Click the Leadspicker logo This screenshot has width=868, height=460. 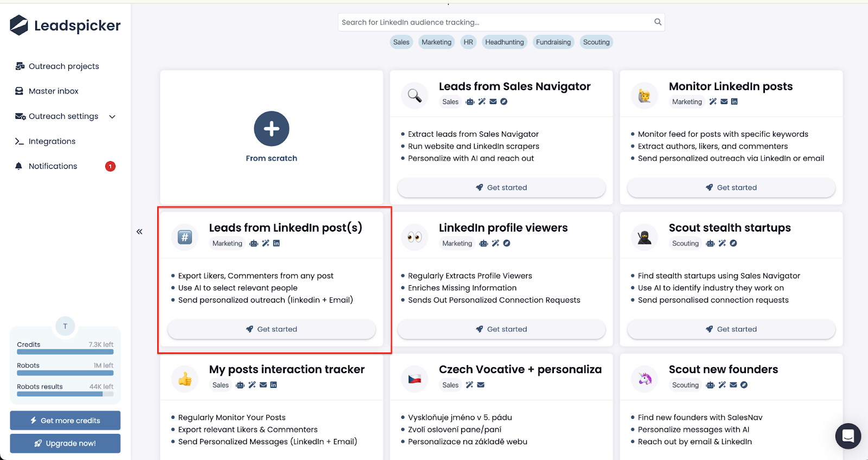point(65,25)
